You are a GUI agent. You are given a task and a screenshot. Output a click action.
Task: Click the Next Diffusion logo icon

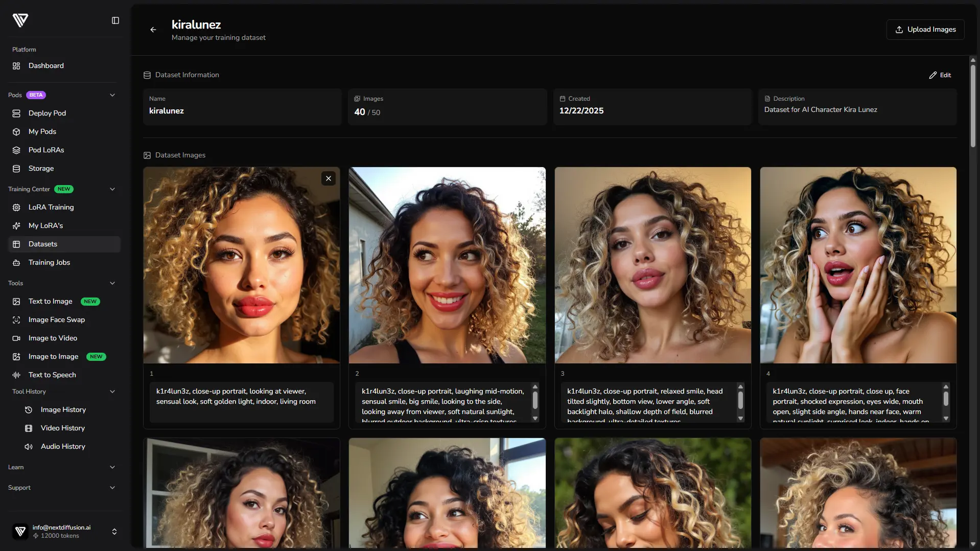[20, 20]
